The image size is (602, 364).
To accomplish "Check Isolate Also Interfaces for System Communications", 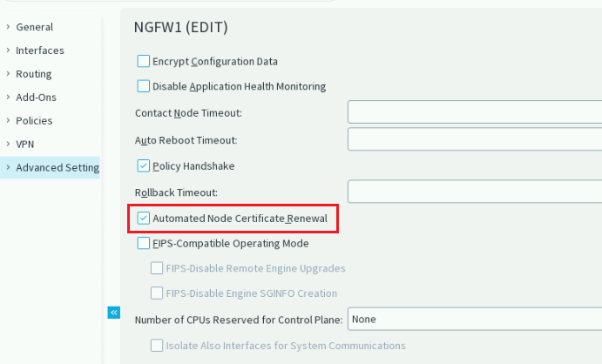I will click(158, 346).
